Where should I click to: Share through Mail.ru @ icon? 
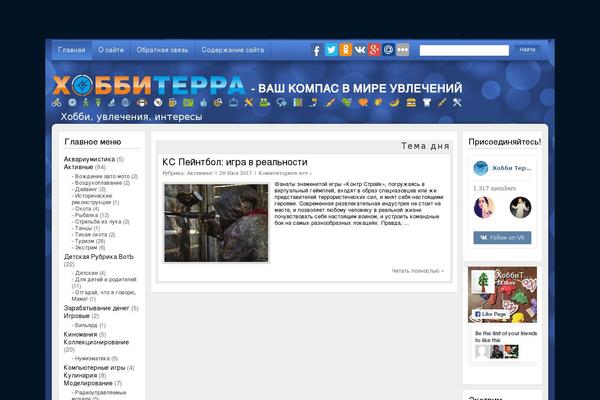[x=388, y=50]
